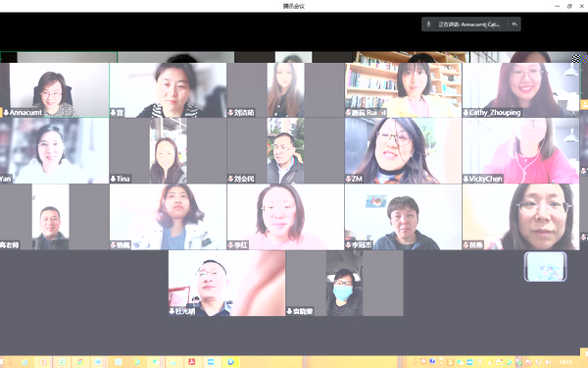Click the microphone icon in the speaking indicator bar
Image resolution: width=588 pixels, height=368 pixels.
(428, 25)
